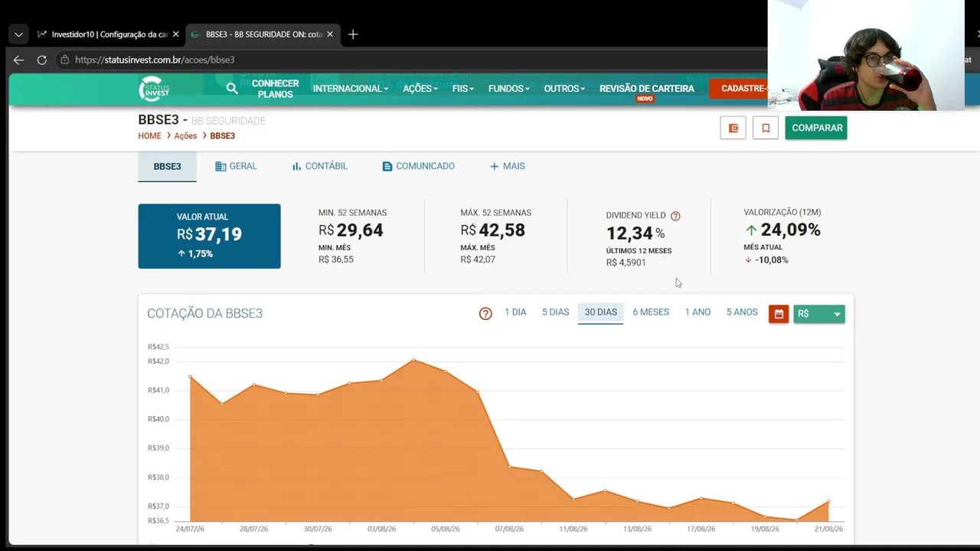
Task: Add BBSE3 to wallet via wallet icon
Action: (x=733, y=128)
